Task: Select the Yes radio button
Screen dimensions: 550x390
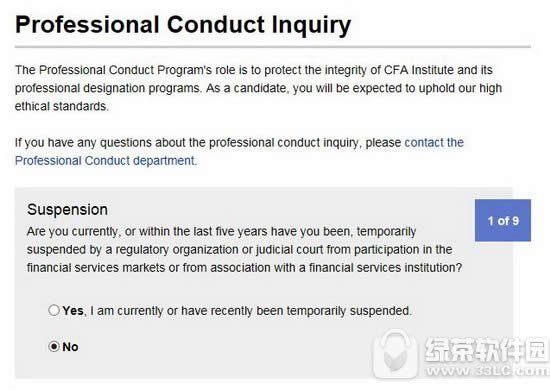Action: pos(54,310)
